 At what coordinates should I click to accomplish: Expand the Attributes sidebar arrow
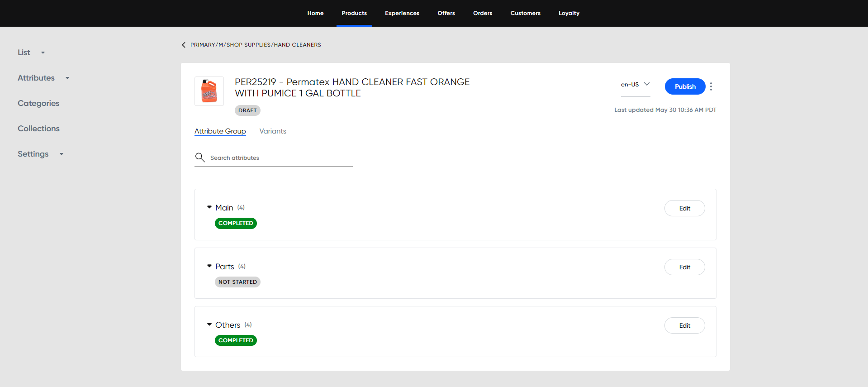pos(67,78)
